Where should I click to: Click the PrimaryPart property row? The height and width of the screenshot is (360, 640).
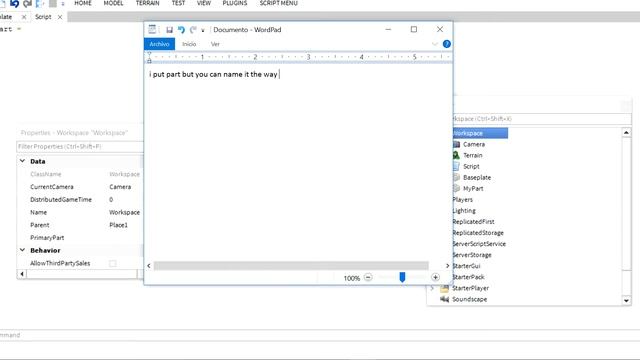80,238
